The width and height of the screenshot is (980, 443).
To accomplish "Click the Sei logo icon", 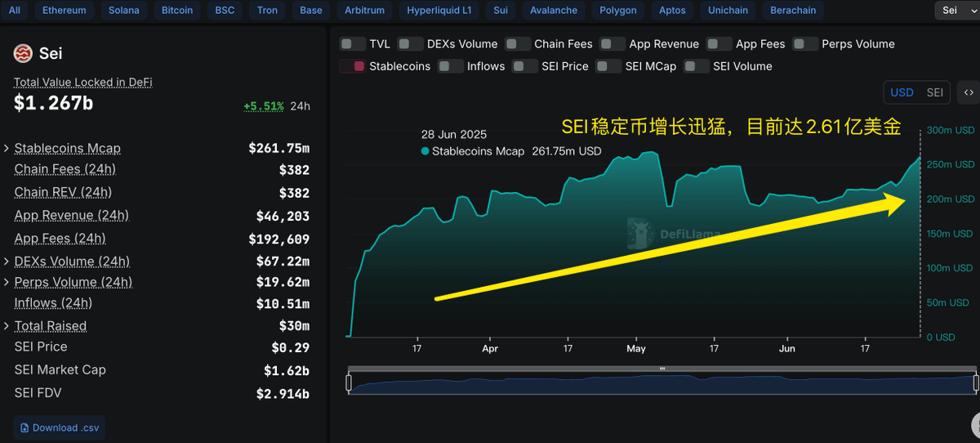I will (23, 54).
